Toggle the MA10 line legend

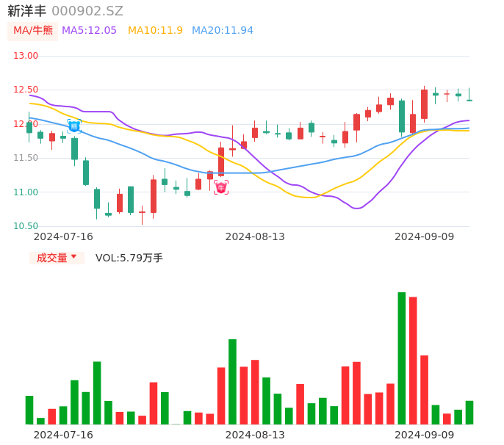point(155,31)
